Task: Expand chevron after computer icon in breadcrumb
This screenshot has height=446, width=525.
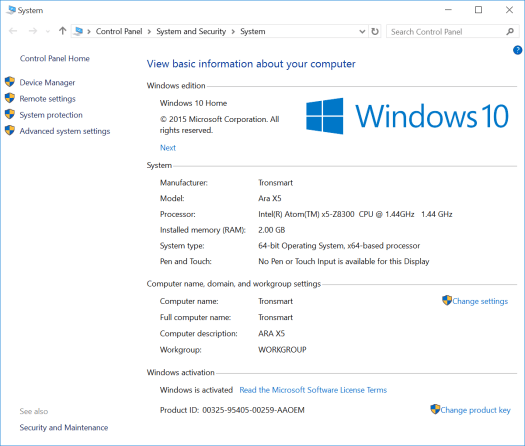Action: click(89, 32)
